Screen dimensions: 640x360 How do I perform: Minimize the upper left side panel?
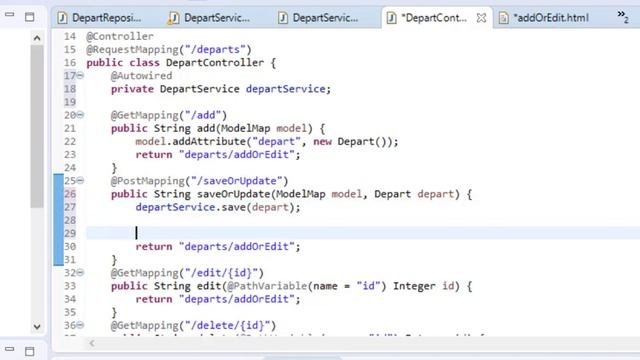(x=9, y=15)
